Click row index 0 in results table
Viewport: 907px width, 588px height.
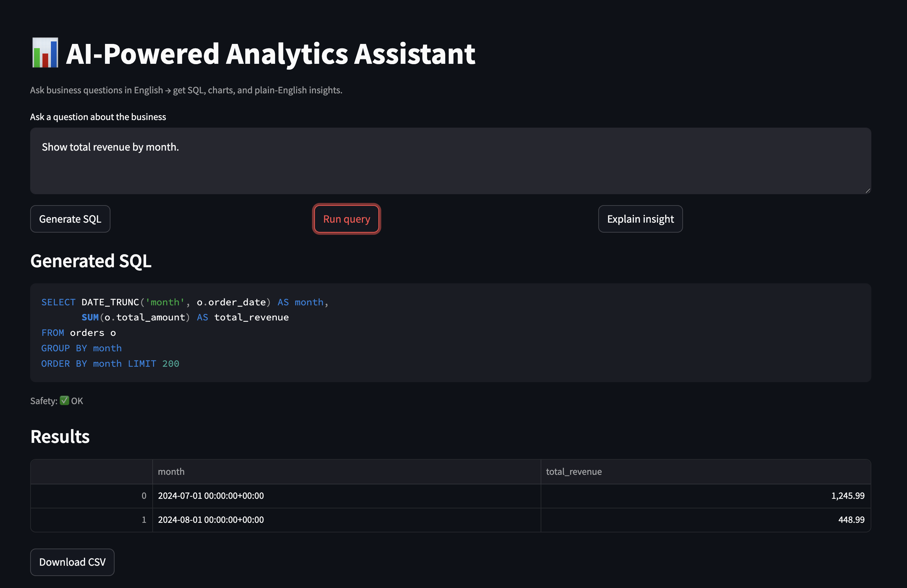92,495
